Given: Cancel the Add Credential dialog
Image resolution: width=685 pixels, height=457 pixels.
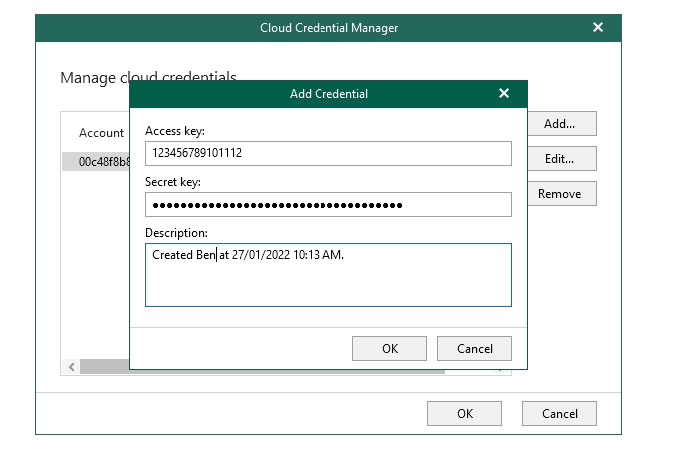Looking at the screenshot, I should click(x=474, y=349).
